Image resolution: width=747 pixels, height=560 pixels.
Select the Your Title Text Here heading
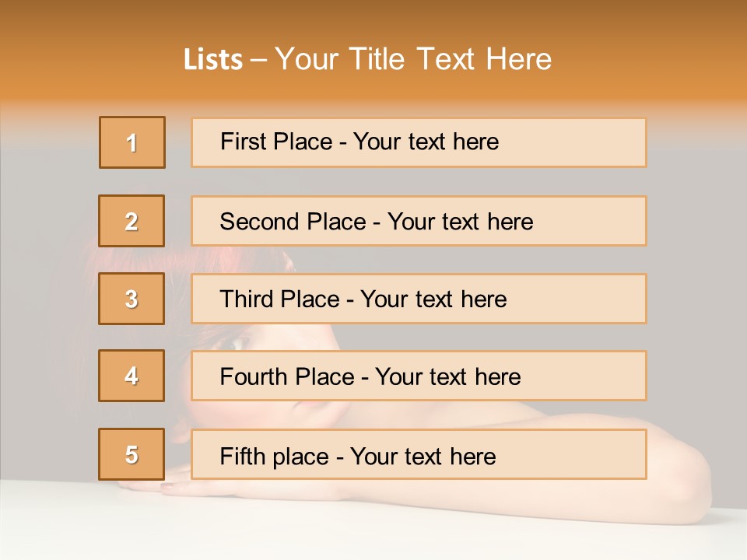[x=413, y=59]
